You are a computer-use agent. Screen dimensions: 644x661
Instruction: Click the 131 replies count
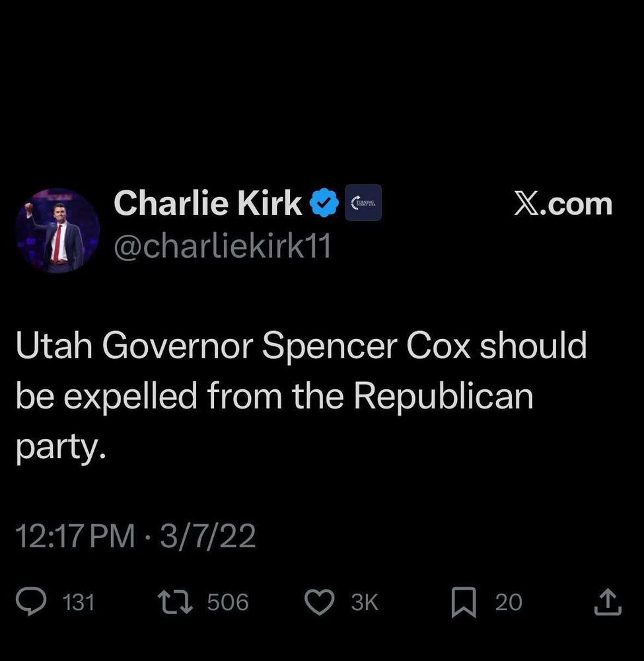(78, 602)
